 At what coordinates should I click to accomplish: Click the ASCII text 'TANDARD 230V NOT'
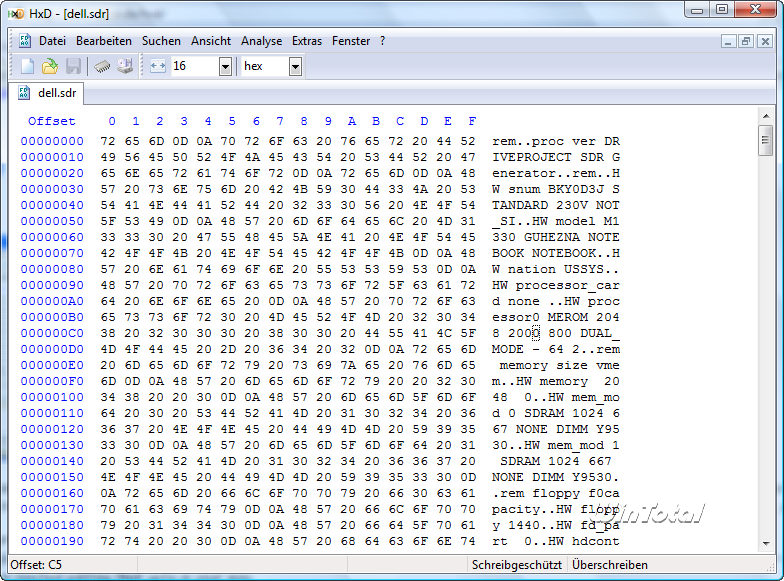556,205
